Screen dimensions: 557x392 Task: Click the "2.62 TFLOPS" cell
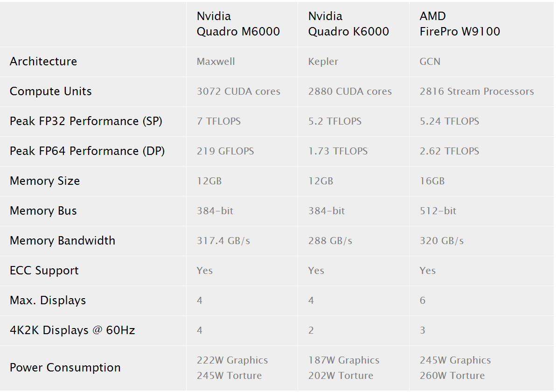click(449, 151)
